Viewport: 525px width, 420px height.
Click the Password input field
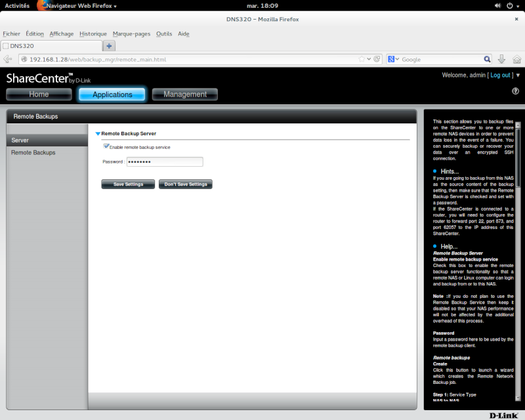(x=165, y=162)
